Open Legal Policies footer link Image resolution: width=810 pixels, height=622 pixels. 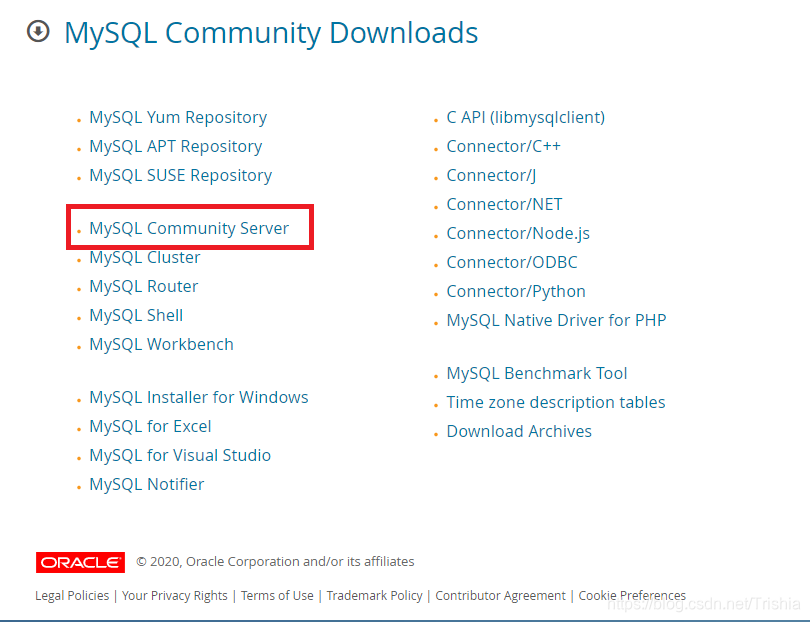coord(72,596)
